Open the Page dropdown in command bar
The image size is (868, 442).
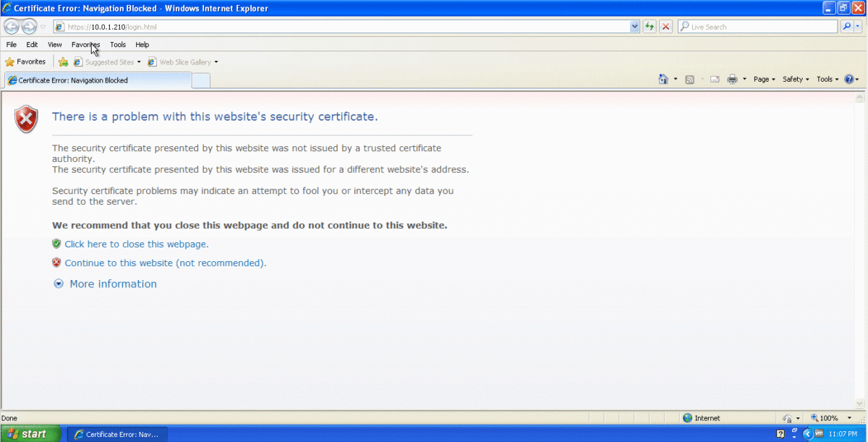pyautogui.click(x=764, y=80)
